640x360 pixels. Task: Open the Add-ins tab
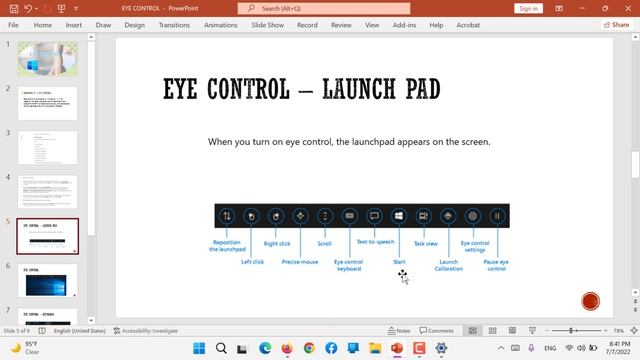pos(404,25)
